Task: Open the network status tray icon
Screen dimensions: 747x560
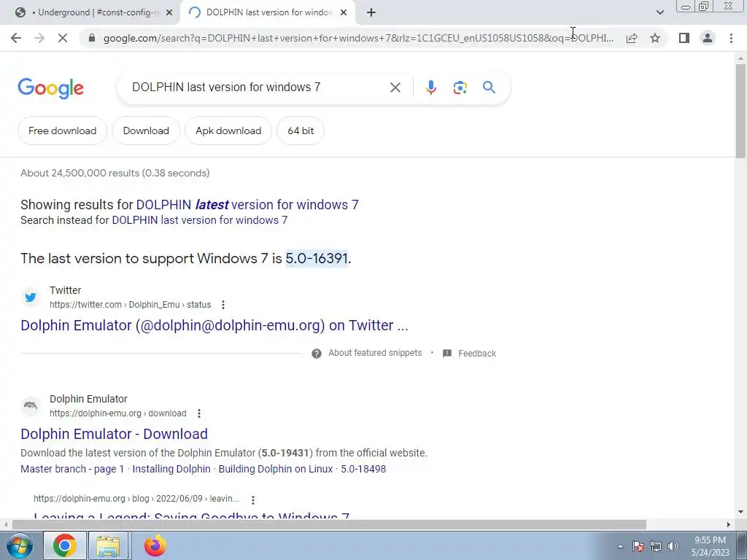Action: point(656,546)
